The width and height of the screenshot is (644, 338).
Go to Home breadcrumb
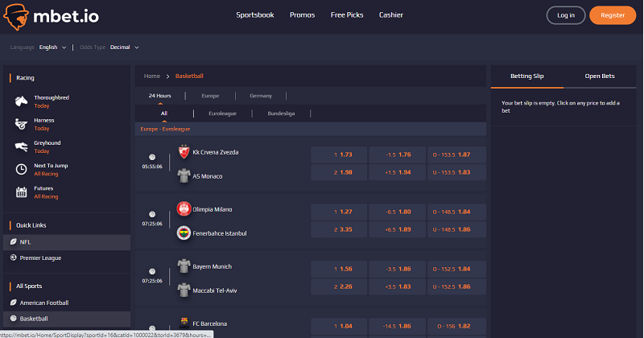(152, 76)
